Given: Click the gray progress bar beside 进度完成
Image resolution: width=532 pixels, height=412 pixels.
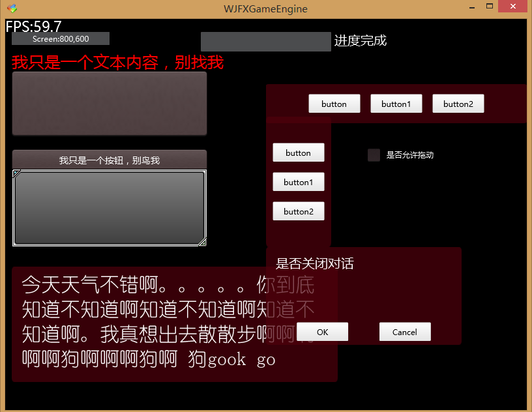Looking at the screenshot, I should point(265,42).
